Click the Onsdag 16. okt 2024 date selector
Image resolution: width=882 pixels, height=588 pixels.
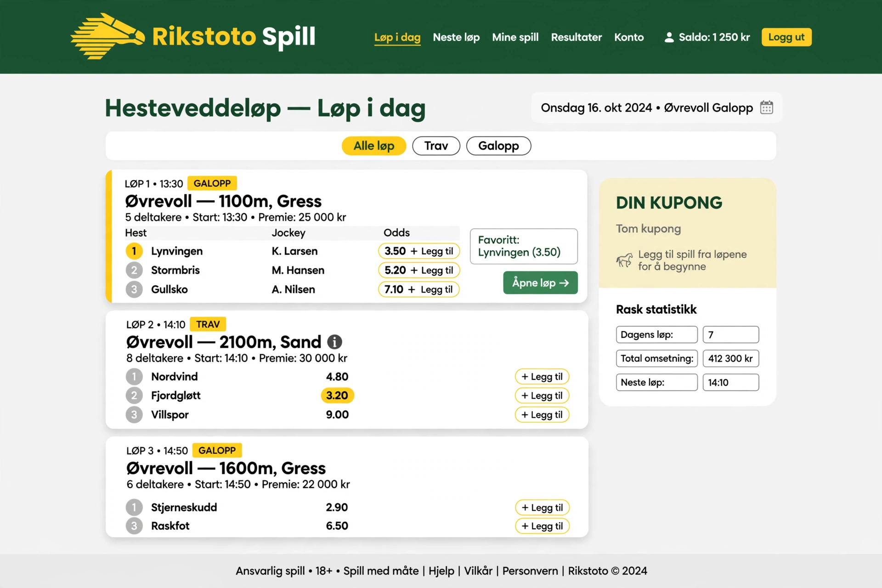pyautogui.click(x=657, y=107)
